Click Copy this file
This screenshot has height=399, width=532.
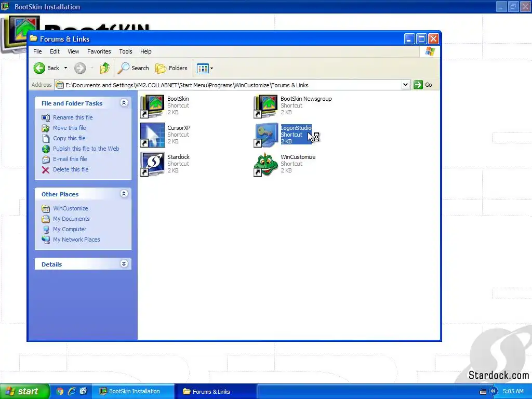click(x=69, y=138)
